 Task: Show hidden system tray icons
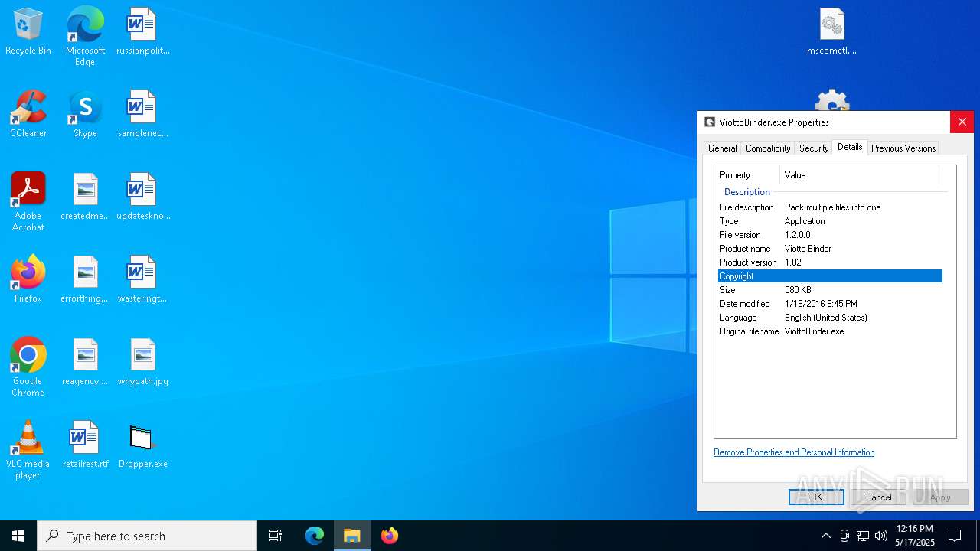[x=825, y=536]
